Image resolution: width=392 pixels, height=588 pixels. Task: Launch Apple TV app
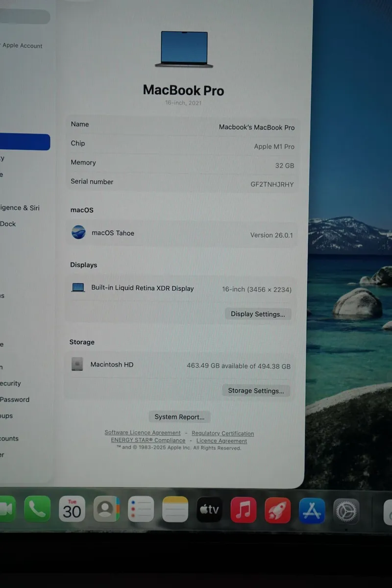click(209, 510)
